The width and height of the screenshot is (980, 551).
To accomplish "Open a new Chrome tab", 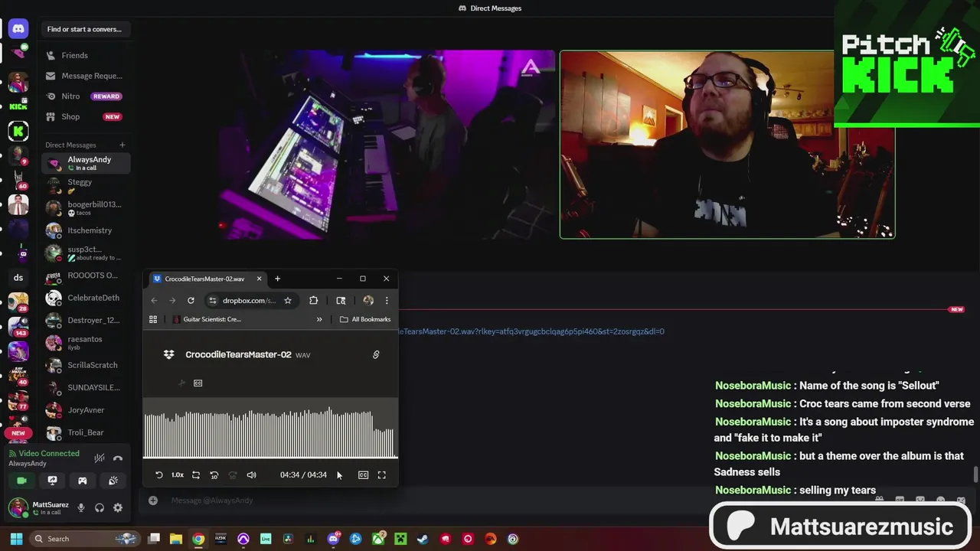I will [277, 279].
